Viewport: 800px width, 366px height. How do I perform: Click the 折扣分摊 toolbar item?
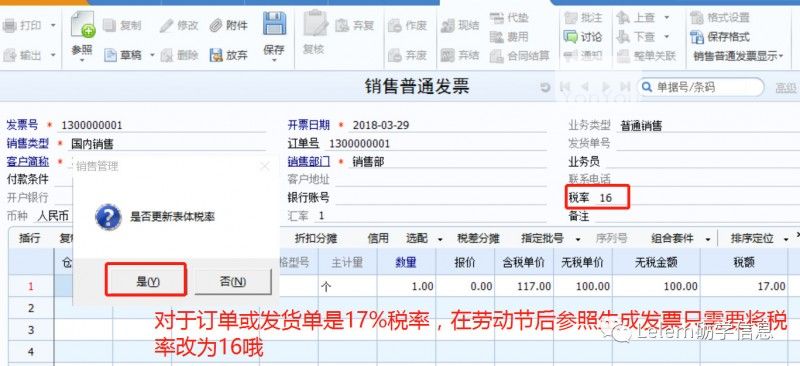coord(316,238)
